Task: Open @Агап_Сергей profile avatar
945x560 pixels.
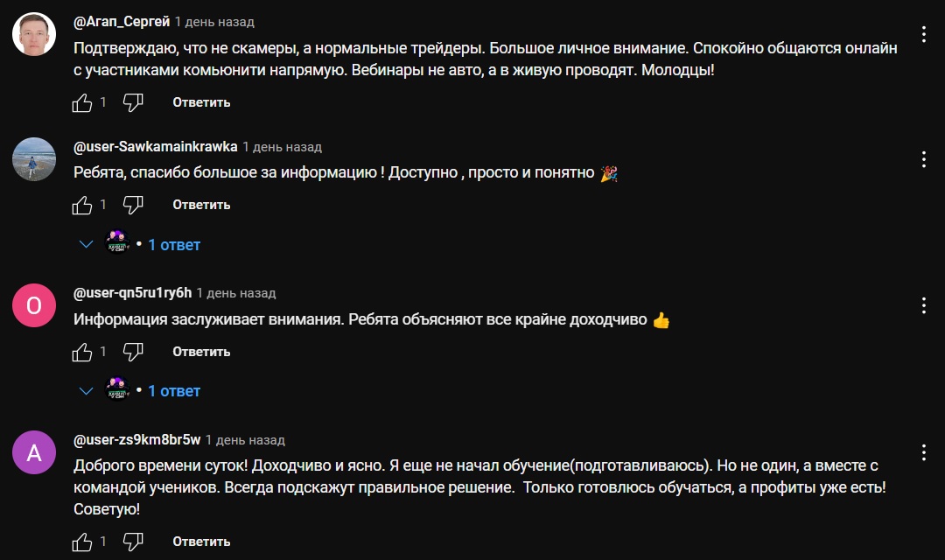Action: click(x=34, y=35)
